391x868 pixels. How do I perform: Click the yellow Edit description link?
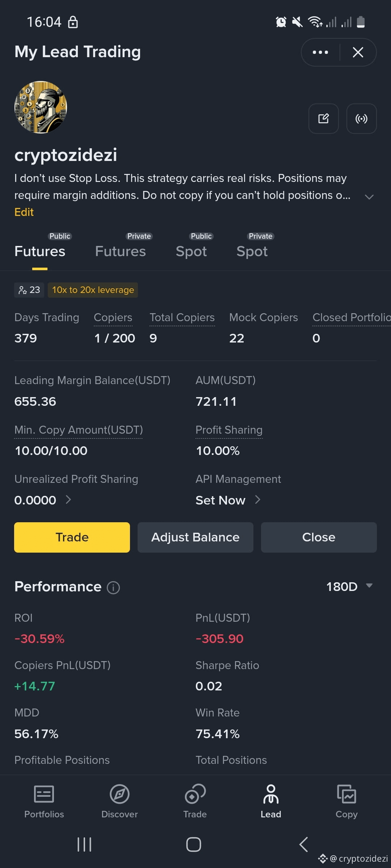pos(24,212)
